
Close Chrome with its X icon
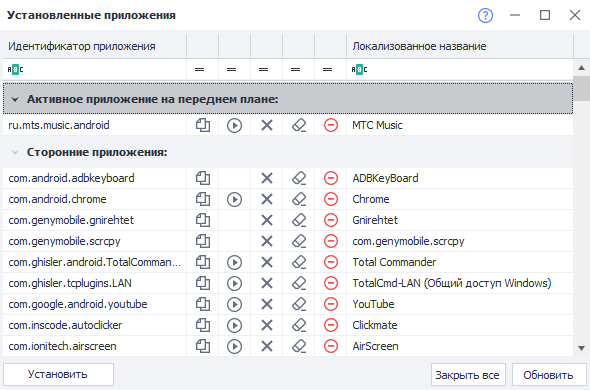tap(267, 199)
